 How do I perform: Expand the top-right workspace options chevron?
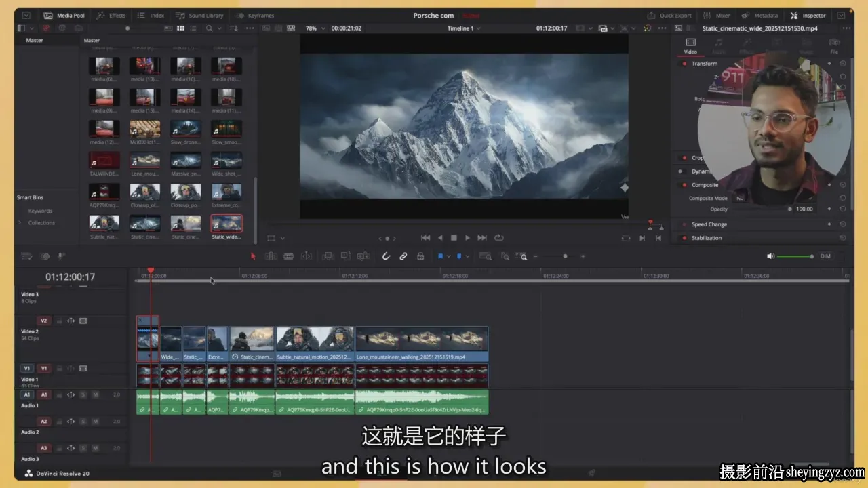[x=842, y=15]
